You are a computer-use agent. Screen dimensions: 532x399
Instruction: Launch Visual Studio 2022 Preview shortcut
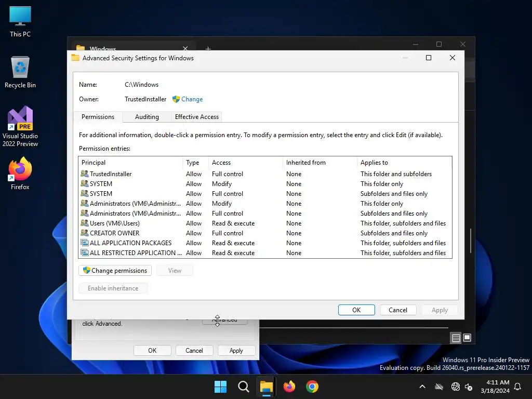click(x=20, y=126)
